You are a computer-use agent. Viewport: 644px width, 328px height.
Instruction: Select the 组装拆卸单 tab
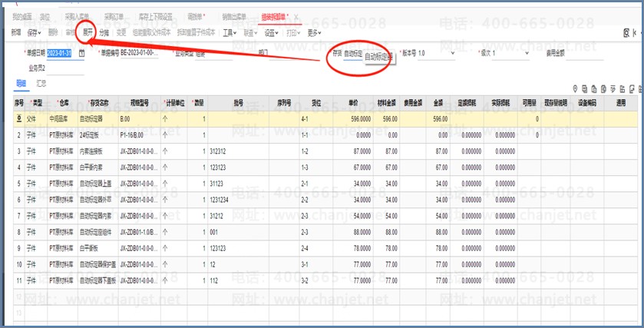275,17
